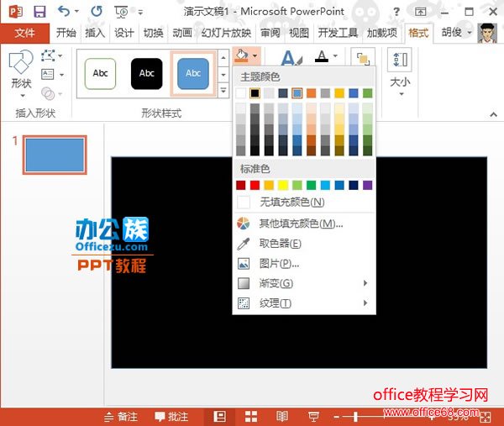504x426 pixels.
Task: Choose 无填充颜色(N) no fill option
Action: (304, 202)
